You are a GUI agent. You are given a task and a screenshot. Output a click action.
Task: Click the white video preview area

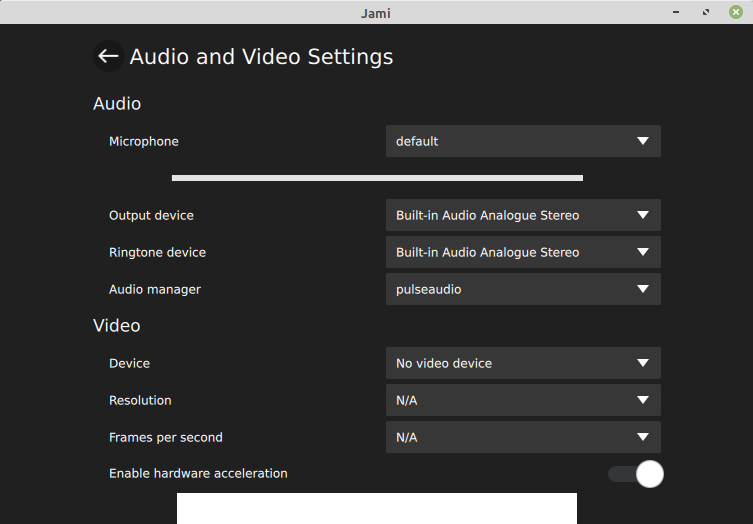click(377, 508)
